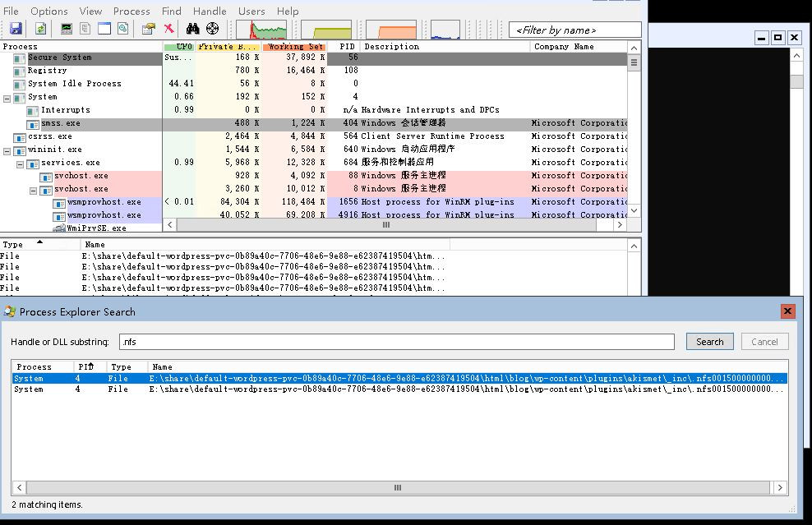Open the Find menu
812x525 pixels.
[172, 11]
